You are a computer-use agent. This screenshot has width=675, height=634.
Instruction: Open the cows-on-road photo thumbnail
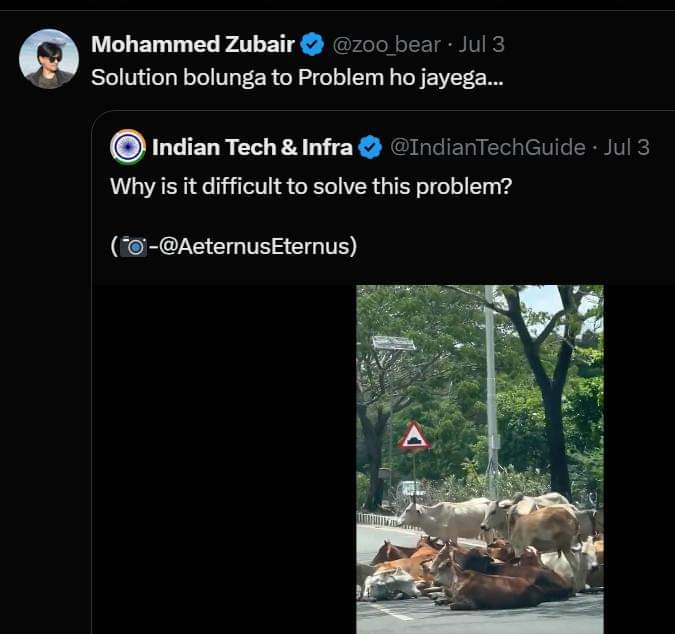point(480,458)
